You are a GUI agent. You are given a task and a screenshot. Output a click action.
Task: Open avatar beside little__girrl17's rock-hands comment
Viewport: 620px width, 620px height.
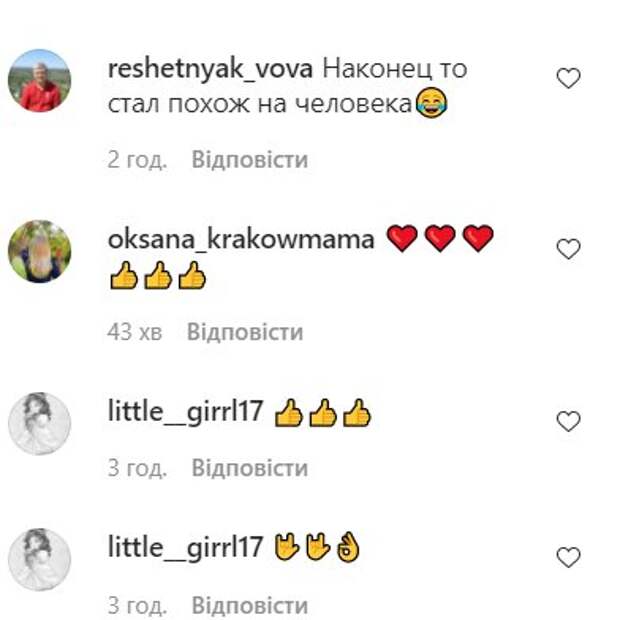pos(40,560)
